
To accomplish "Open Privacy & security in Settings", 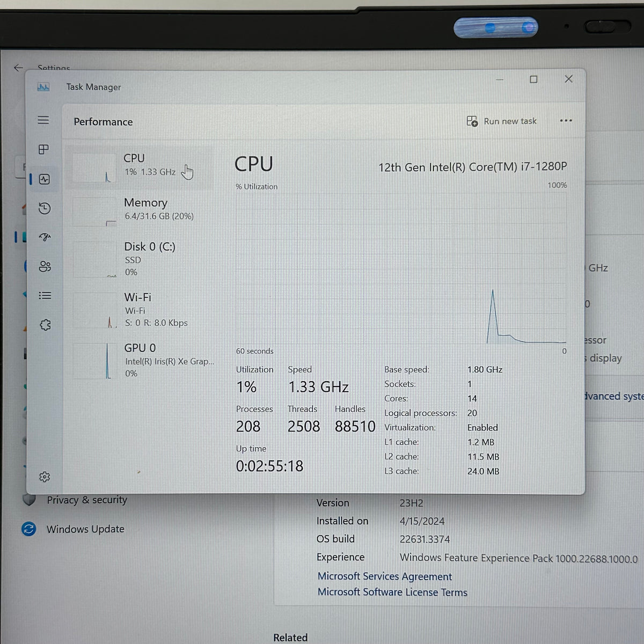I will pyautogui.click(x=87, y=500).
